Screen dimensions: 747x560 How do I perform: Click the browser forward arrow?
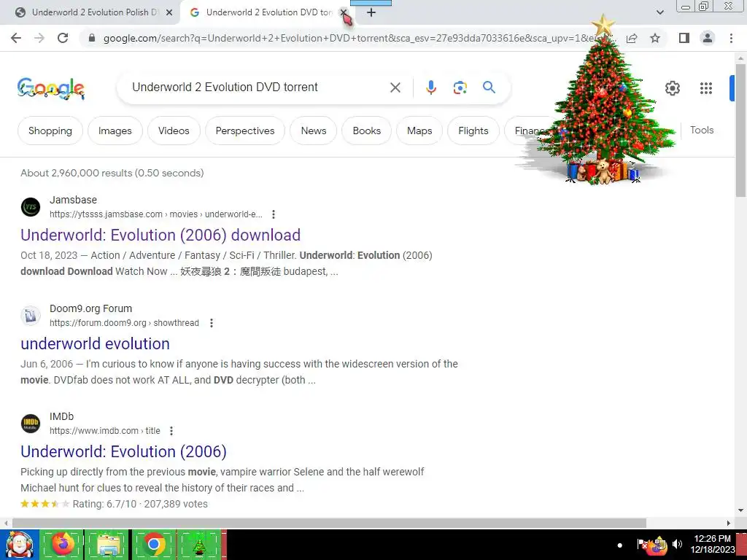point(39,38)
